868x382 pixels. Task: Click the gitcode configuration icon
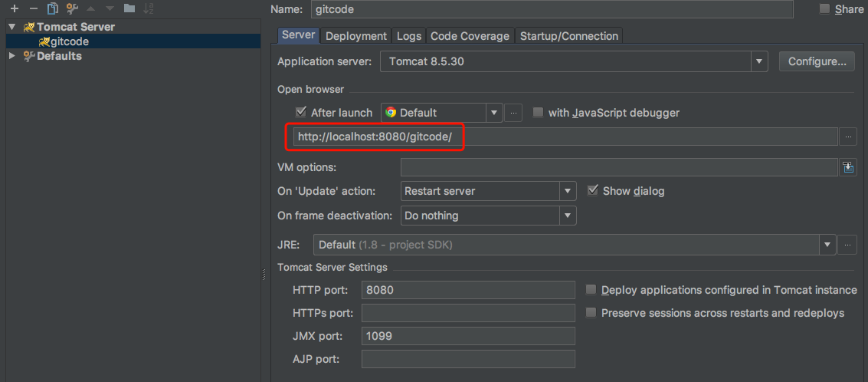[x=44, y=41]
